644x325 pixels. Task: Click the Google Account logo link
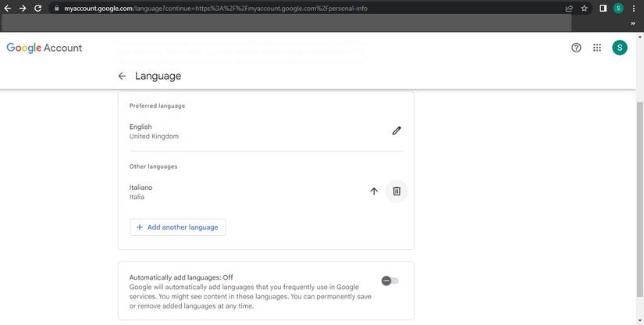pos(44,48)
